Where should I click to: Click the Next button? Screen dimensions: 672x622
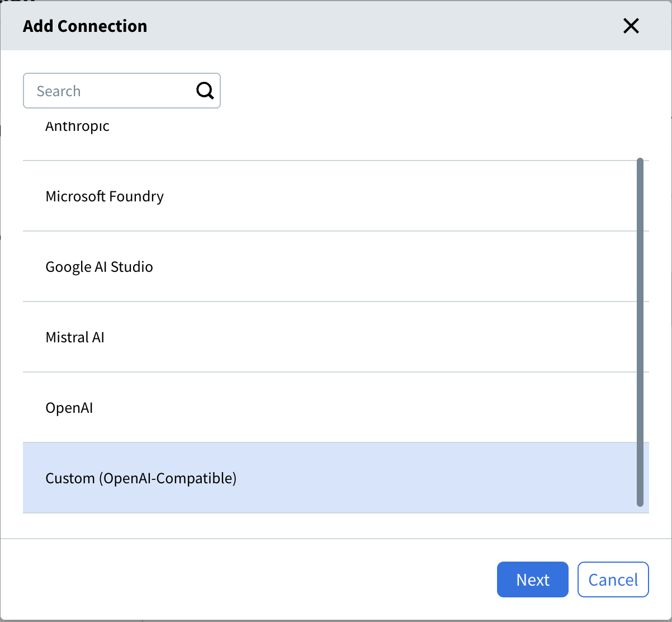[x=533, y=579]
